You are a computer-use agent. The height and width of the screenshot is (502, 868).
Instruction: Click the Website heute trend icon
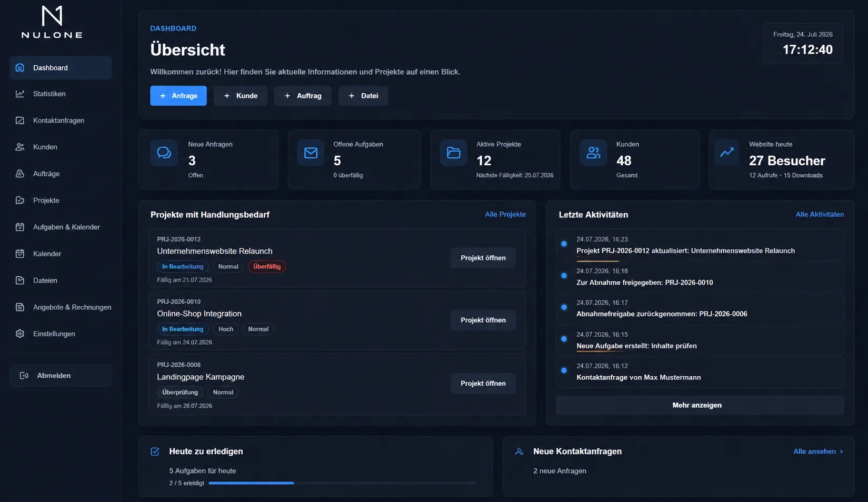point(727,153)
